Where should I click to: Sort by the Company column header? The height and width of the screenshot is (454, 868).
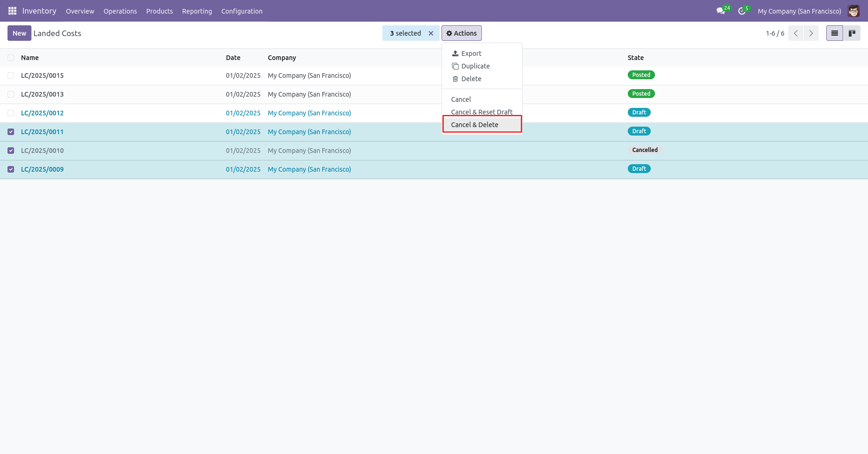click(x=282, y=58)
